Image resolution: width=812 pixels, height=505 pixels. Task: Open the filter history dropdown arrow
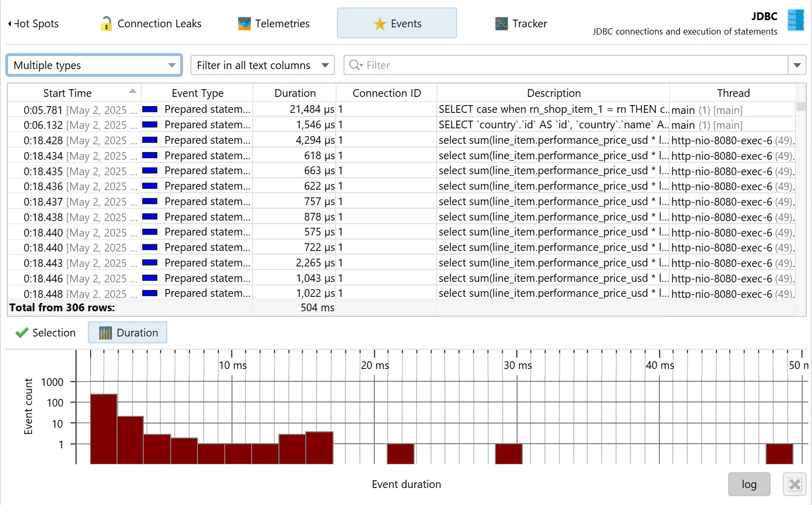point(797,65)
